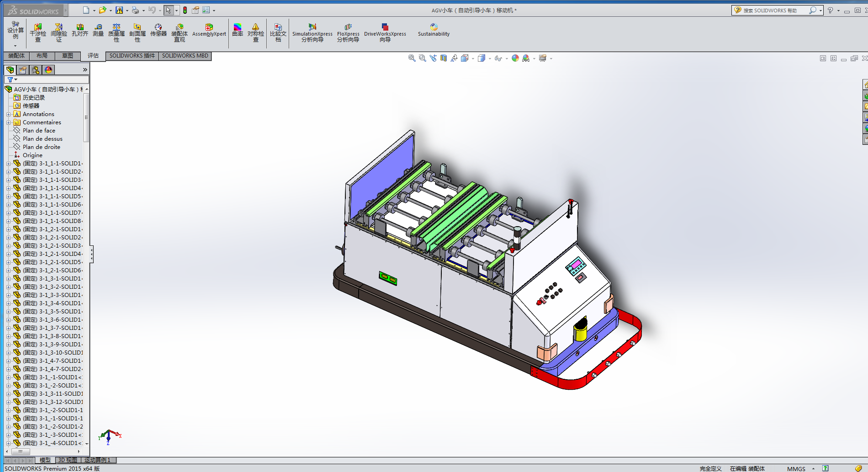Open the SOLIDWORKS MBD tab
Image resolution: width=868 pixels, height=472 pixels.
pos(185,56)
